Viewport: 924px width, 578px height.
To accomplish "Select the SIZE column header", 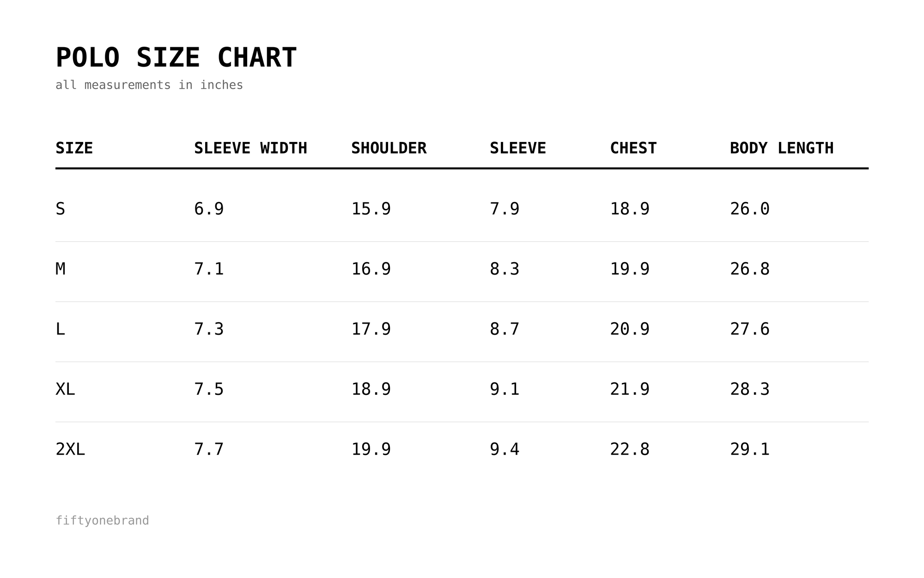I will point(74,148).
